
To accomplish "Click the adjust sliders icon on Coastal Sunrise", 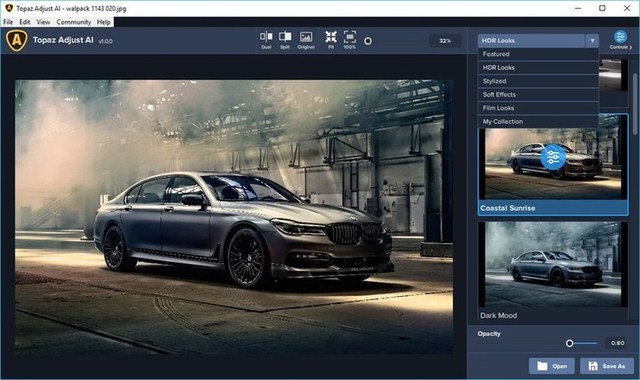I will (553, 157).
